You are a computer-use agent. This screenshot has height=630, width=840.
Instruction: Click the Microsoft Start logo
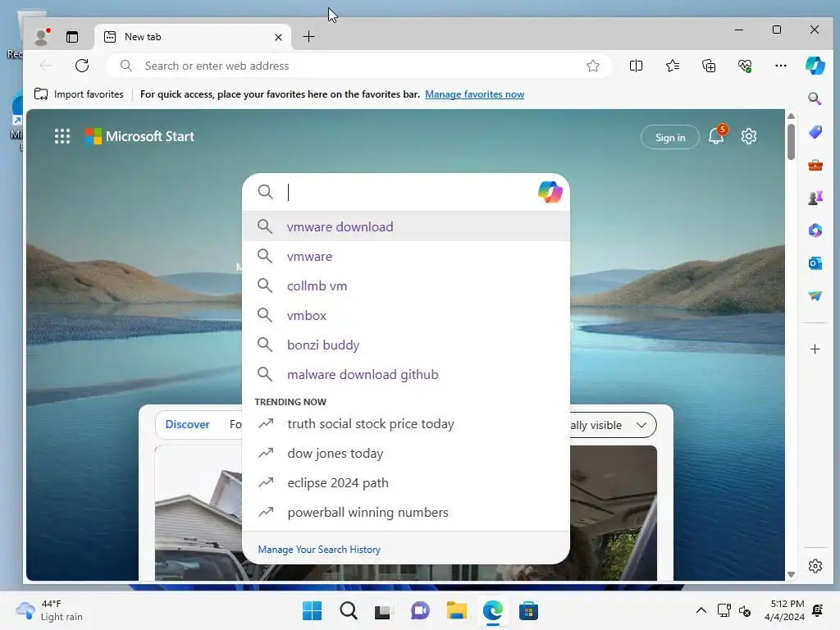tap(139, 136)
